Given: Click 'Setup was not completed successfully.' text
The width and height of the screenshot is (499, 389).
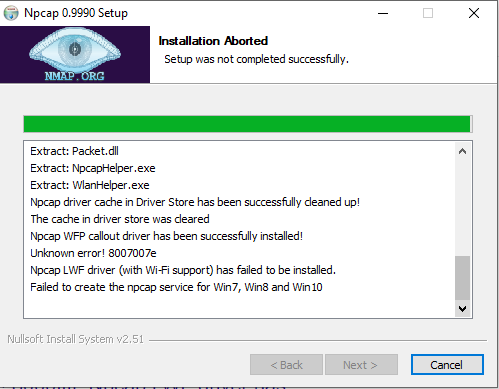Looking at the screenshot, I should coord(256,59).
